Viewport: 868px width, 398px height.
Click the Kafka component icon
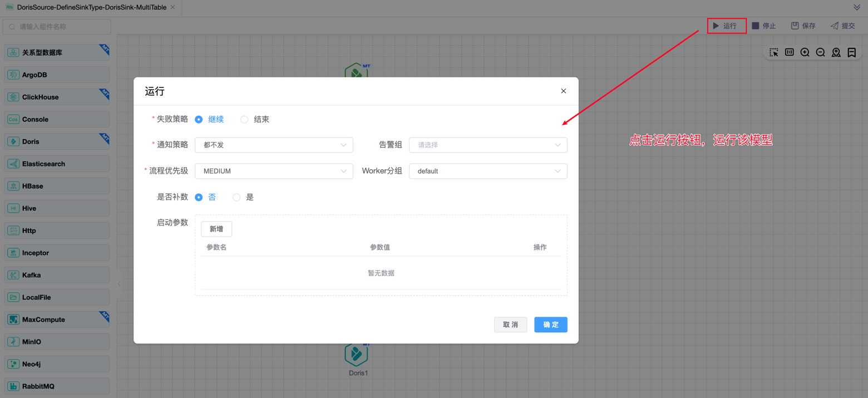pos(13,275)
